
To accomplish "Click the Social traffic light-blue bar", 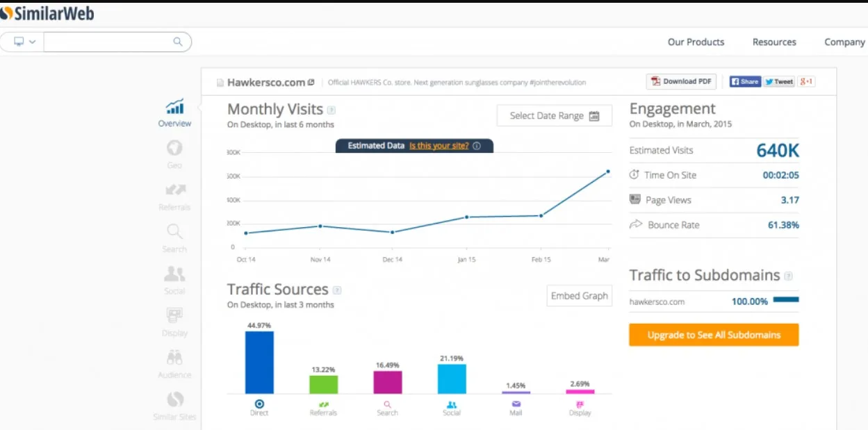I will click(452, 379).
